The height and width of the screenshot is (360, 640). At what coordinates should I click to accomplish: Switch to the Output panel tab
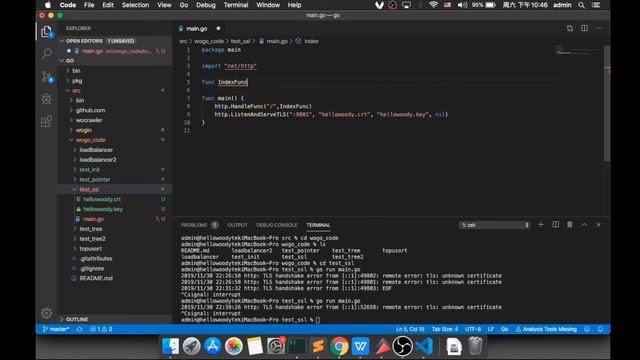point(237,225)
